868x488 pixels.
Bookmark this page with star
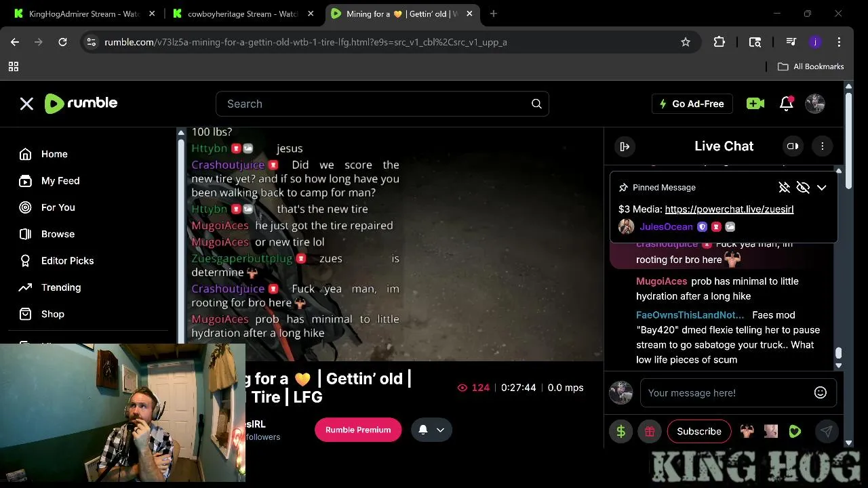[x=686, y=42]
